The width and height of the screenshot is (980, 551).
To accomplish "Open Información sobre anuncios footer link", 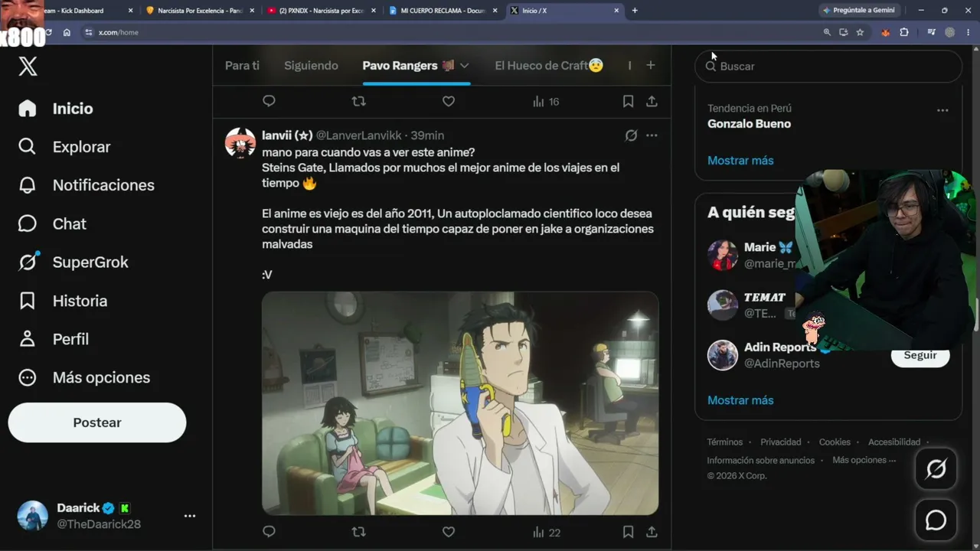I will 761,461.
